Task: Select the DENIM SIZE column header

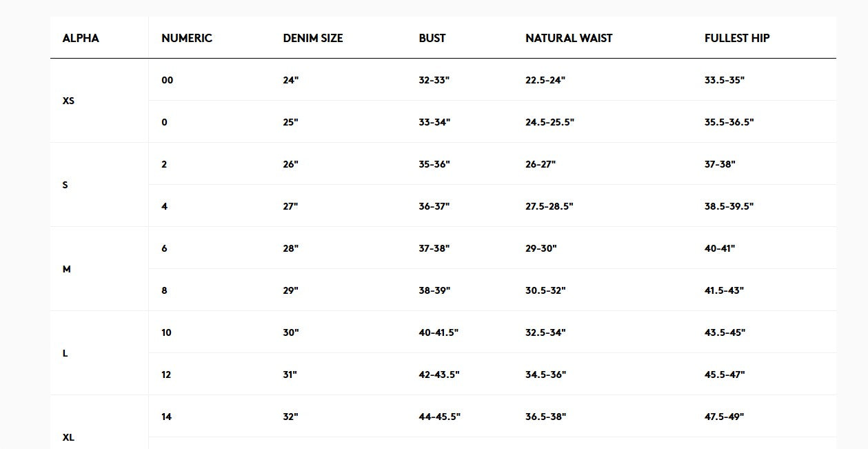Action: (x=313, y=38)
